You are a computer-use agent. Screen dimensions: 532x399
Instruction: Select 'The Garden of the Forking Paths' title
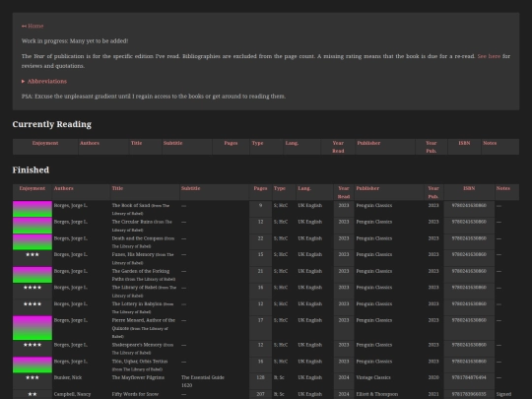145,275
